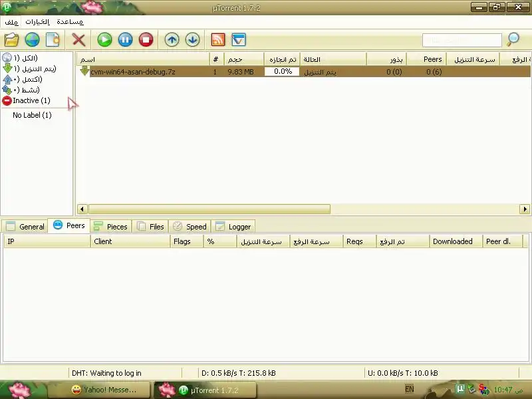Screen dimensions: 532x399
Task: Select the يتم التنزيل category in sidebar
Action: coord(29,68)
